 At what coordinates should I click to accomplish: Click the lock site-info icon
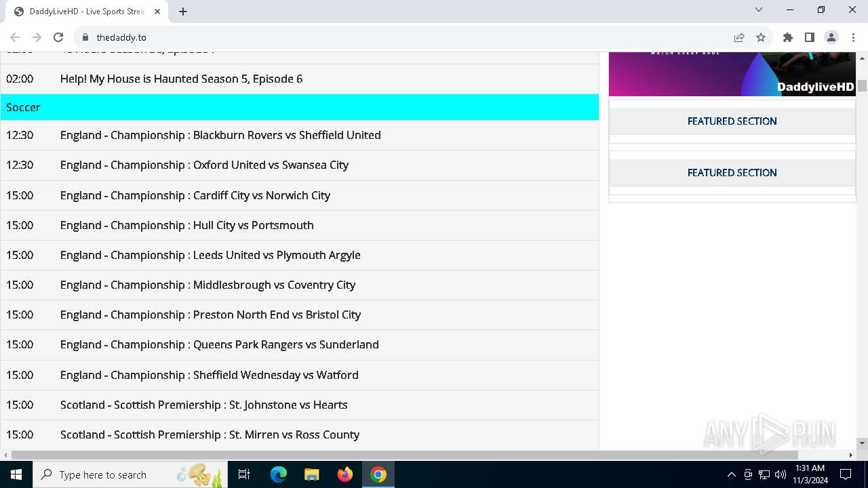(85, 37)
